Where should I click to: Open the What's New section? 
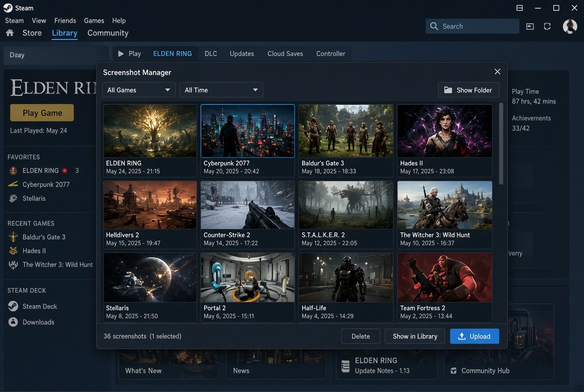tap(143, 371)
